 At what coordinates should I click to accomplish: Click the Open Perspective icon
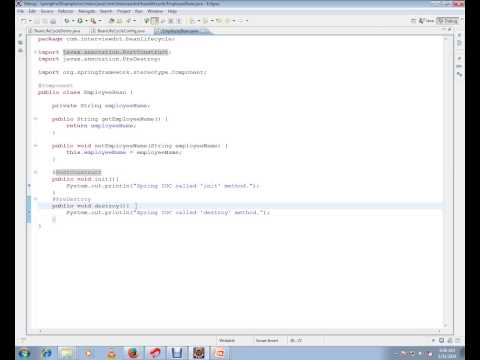[x=413, y=21]
